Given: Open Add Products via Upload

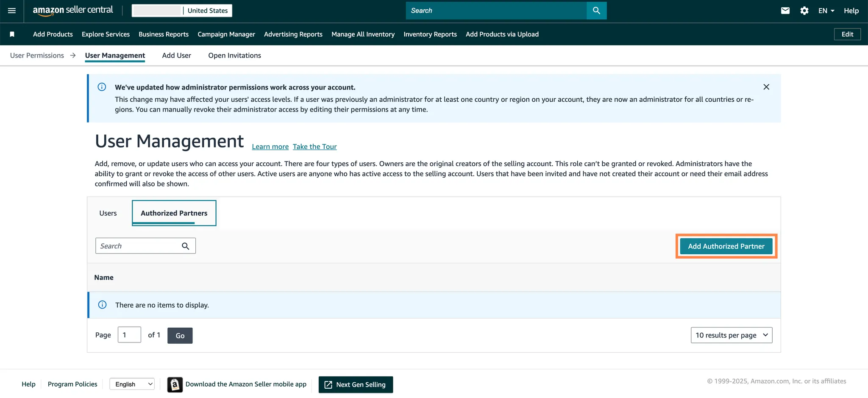Looking at the screenshot, I should tap(502, 34).
